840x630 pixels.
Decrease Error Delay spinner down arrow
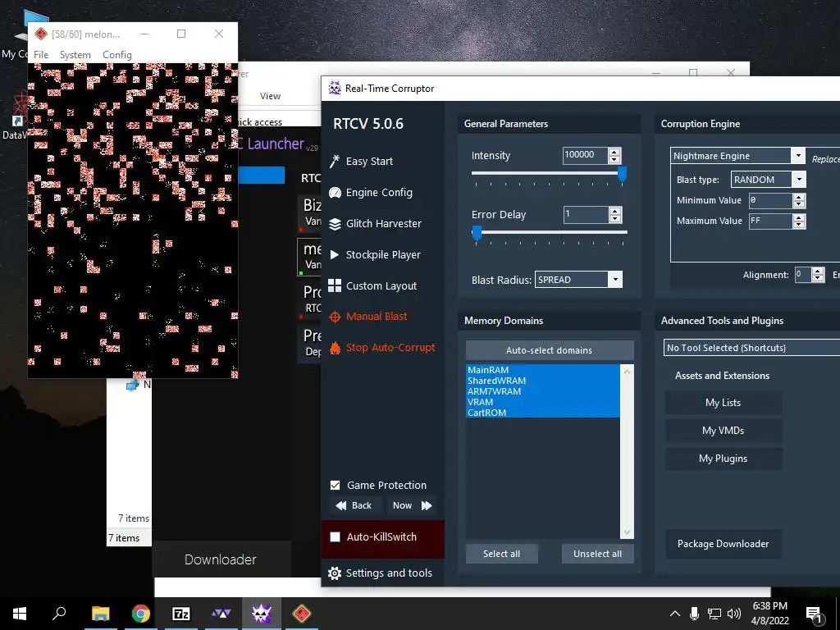coord(615,218)
